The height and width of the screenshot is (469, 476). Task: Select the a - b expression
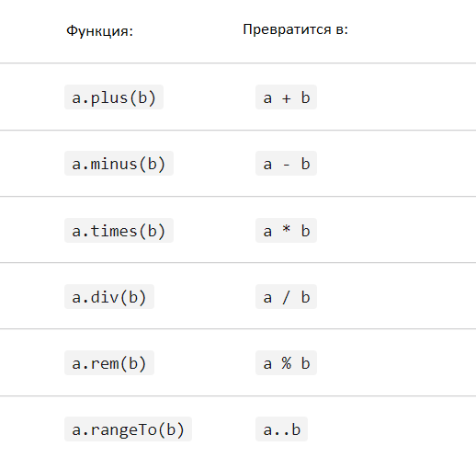pos(286,164)
